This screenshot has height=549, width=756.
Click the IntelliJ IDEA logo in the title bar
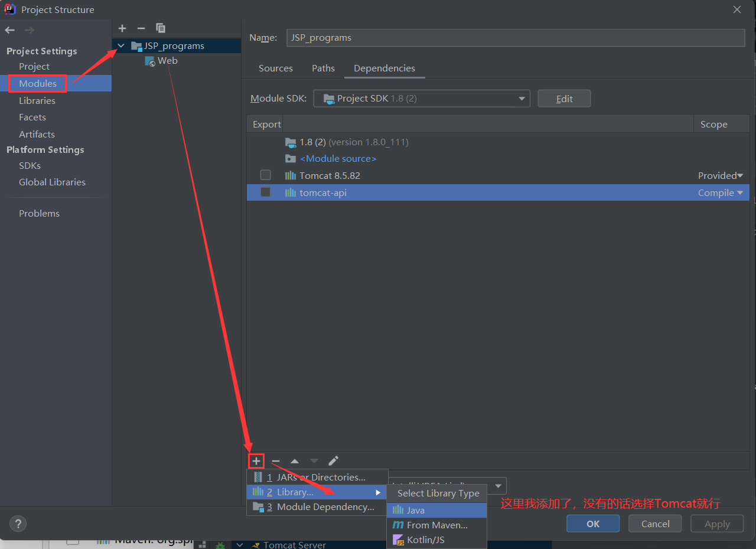10,9
